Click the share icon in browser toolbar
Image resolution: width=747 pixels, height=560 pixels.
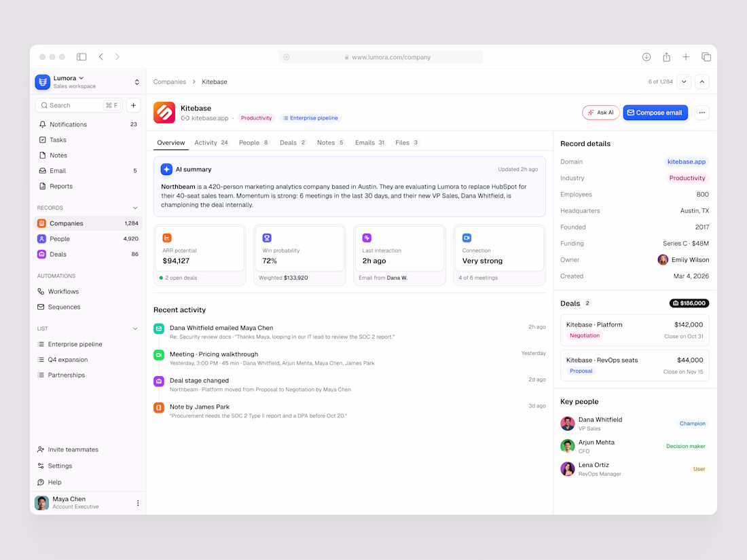click(666, 56)
